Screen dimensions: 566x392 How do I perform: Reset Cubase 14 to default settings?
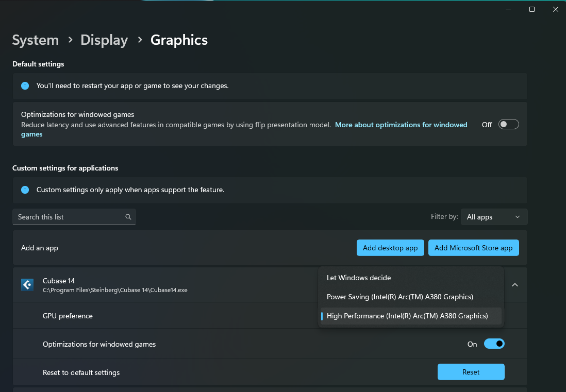coord(471,372)
